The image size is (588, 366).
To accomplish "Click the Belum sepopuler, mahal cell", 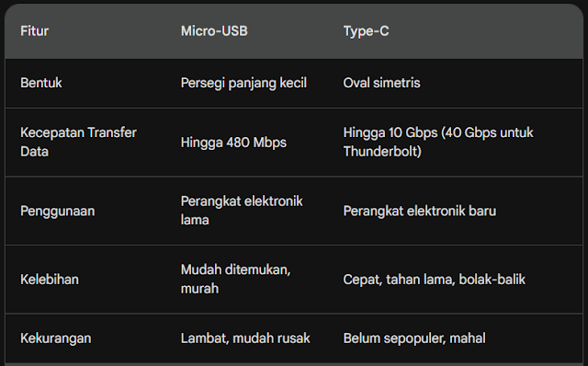I will pos(414,338).
